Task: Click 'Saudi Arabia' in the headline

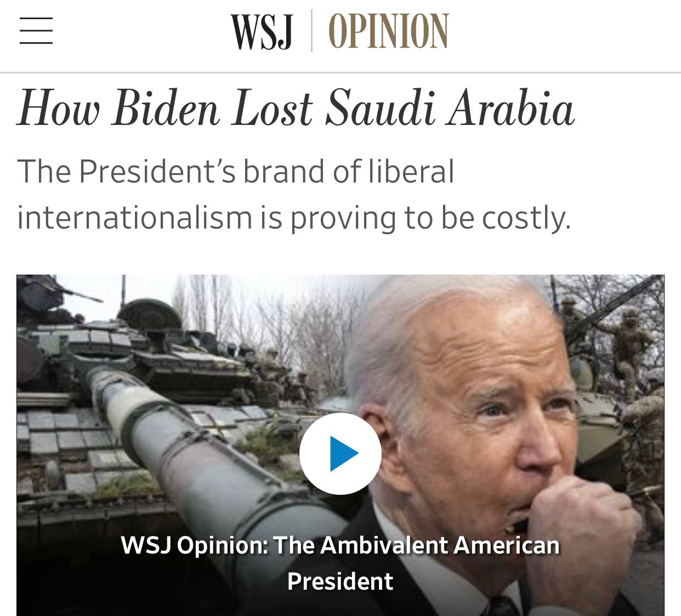Action: 449,108
